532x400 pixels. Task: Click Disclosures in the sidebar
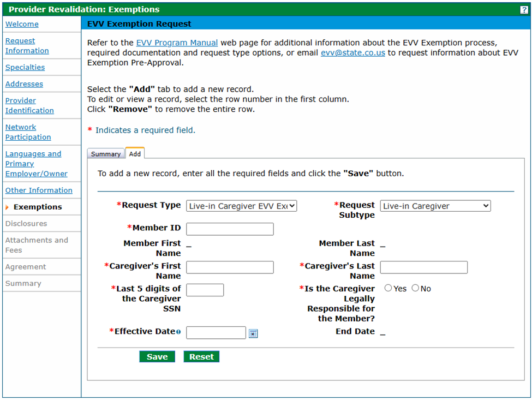click(x=26, y=224)
